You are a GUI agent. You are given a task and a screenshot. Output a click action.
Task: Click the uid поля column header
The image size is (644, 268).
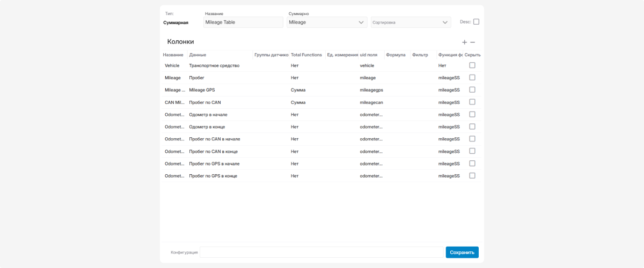pyautogui.click(x=369, y=55)
